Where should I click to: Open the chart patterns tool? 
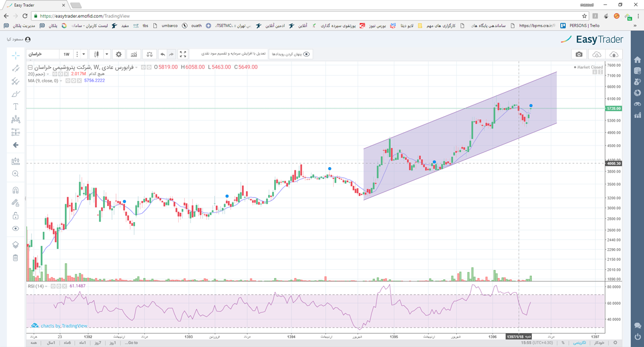click(x=16, y=119)
